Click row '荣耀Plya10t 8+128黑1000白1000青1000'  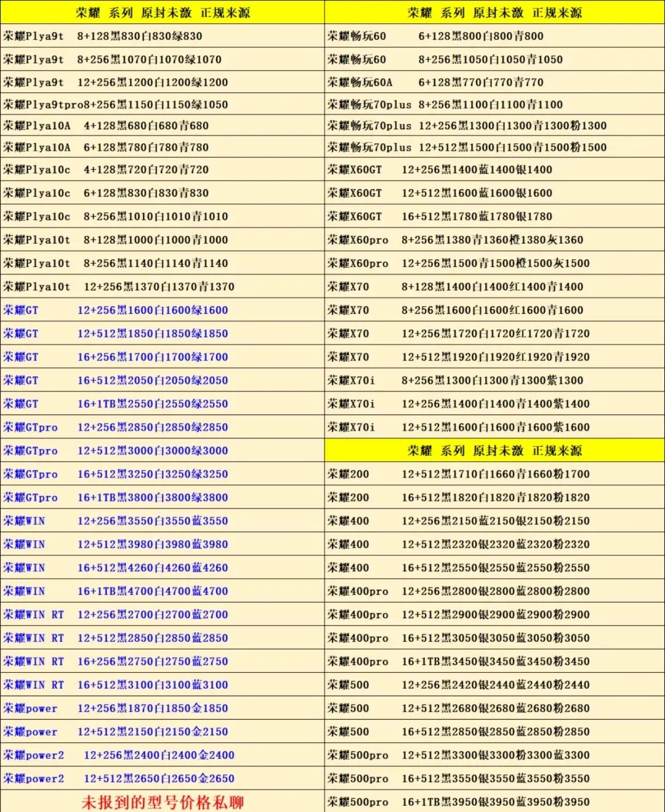click(x=163, y=240)
